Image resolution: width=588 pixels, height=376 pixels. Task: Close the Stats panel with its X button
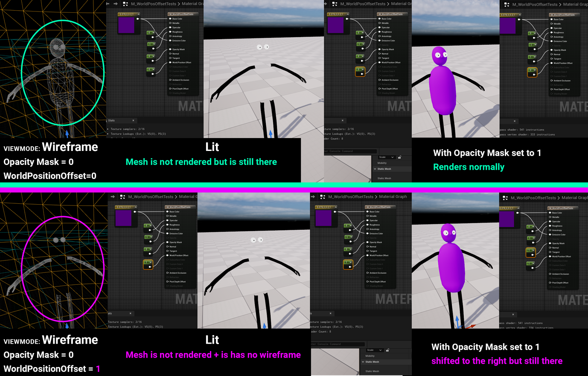point(133,120)
